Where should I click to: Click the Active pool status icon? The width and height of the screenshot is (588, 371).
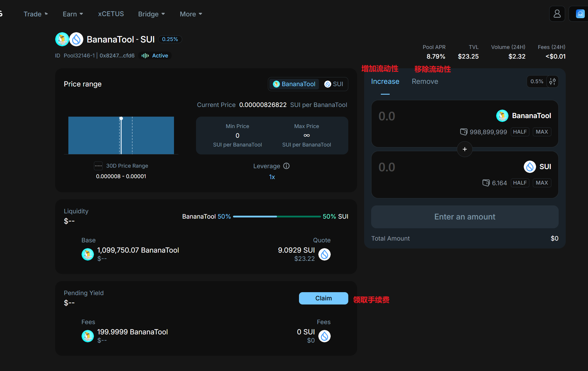pos(145,56)
